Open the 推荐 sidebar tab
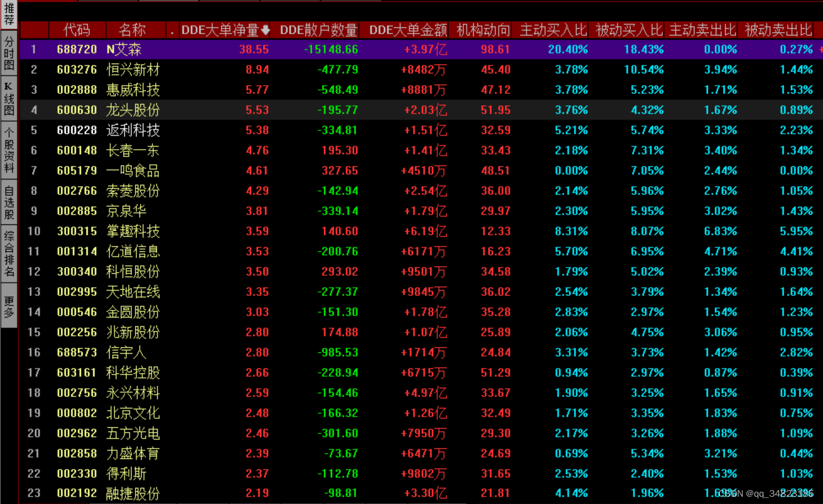This screenshot has height=504, width=823. coord(8,14)
